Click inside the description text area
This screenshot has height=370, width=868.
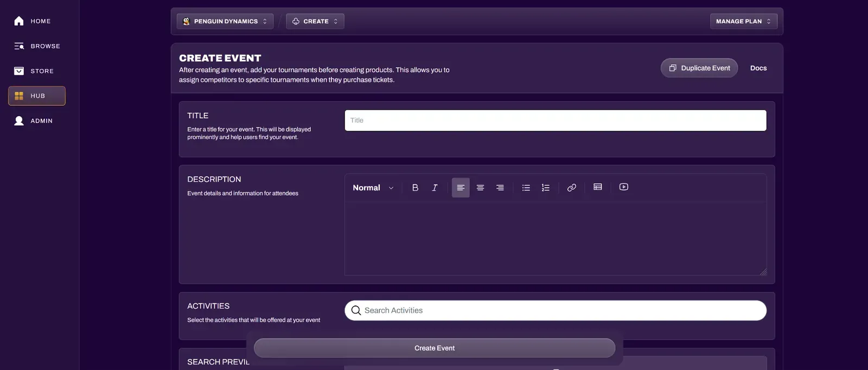pyautogui.click(x=556, y=239)
